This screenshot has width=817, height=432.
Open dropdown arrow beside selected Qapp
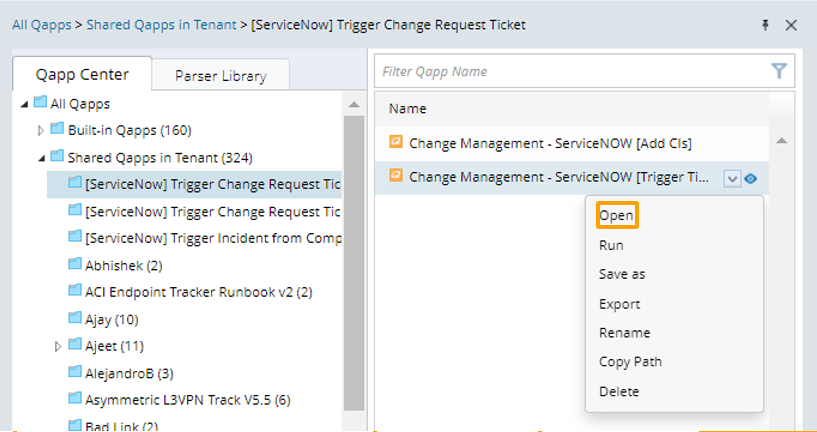point(731,178)
